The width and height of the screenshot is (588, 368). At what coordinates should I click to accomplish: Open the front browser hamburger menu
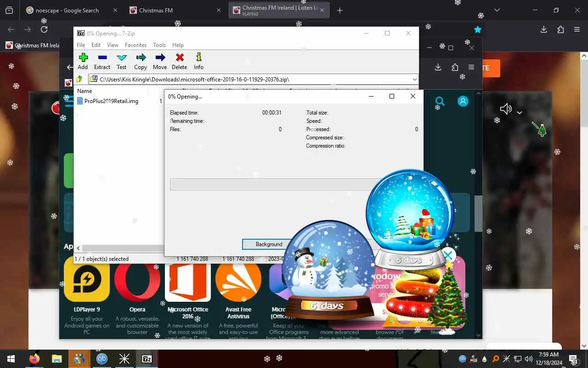(577, 29)
